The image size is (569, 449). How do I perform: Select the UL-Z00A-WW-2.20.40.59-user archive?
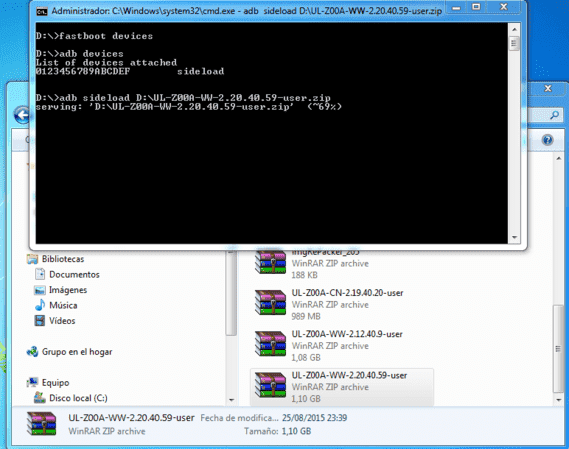click(342, 387)
